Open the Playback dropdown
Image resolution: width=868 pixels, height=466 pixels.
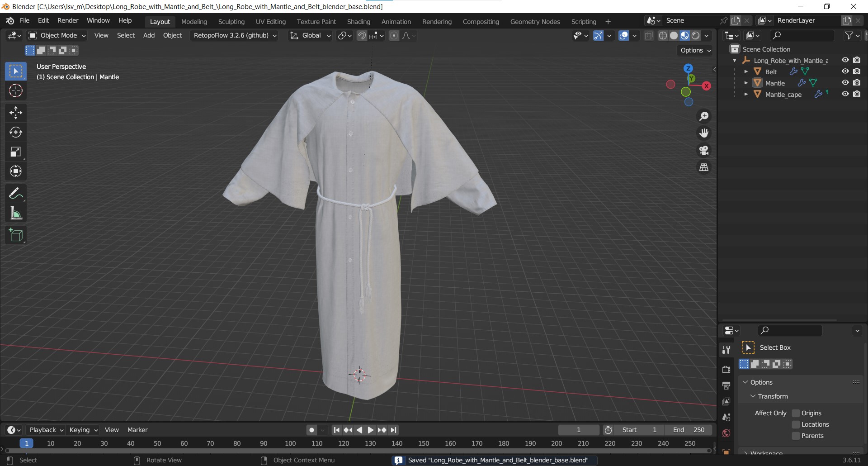click(x=46, y=430)
